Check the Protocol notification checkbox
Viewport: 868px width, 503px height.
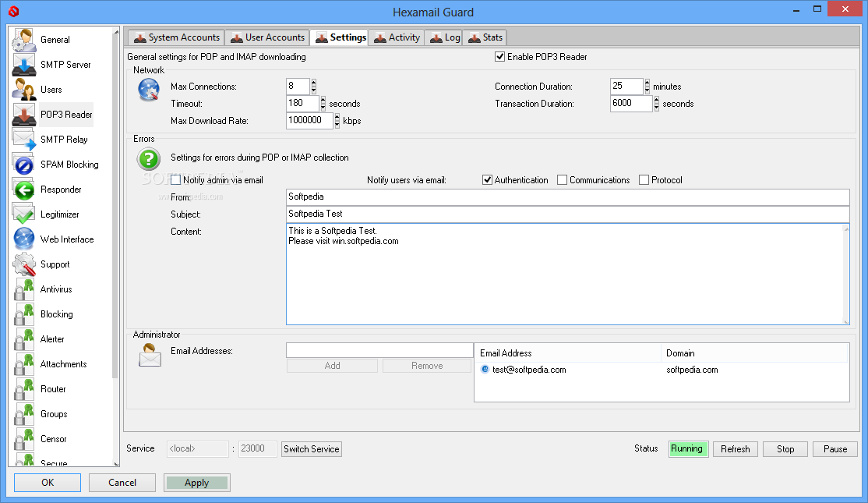point(644,180)
